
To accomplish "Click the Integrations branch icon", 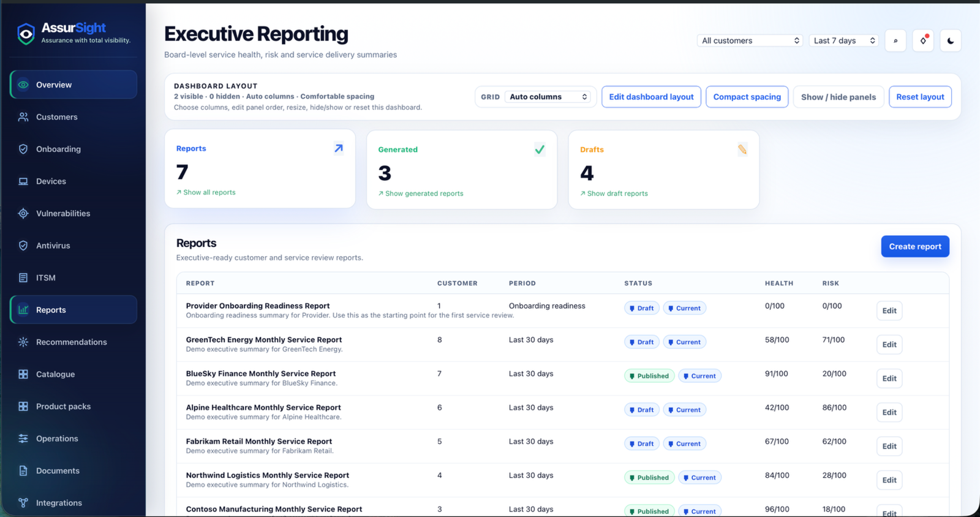I will point(23,503).
